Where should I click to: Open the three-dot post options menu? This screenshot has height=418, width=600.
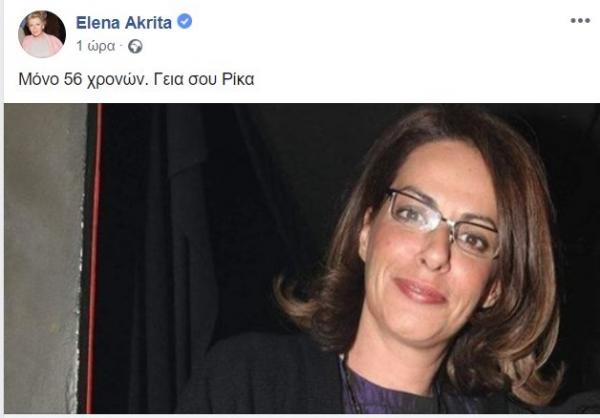tap(580, 21)
